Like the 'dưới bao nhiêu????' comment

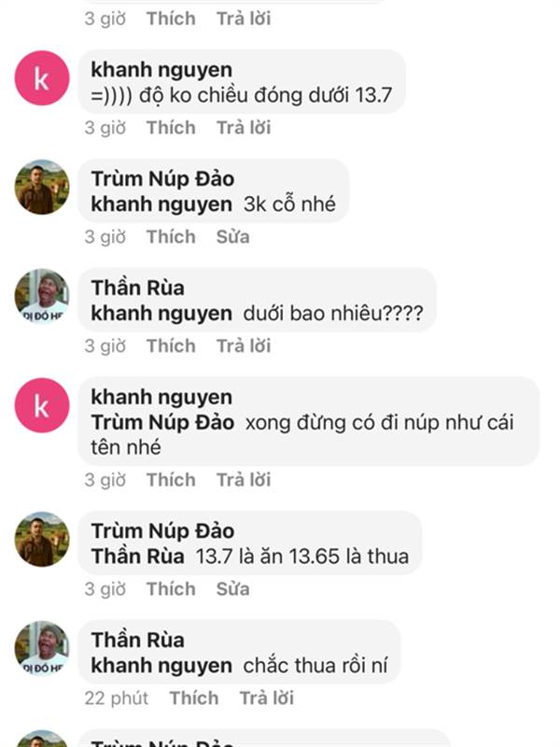click(171, 346)
